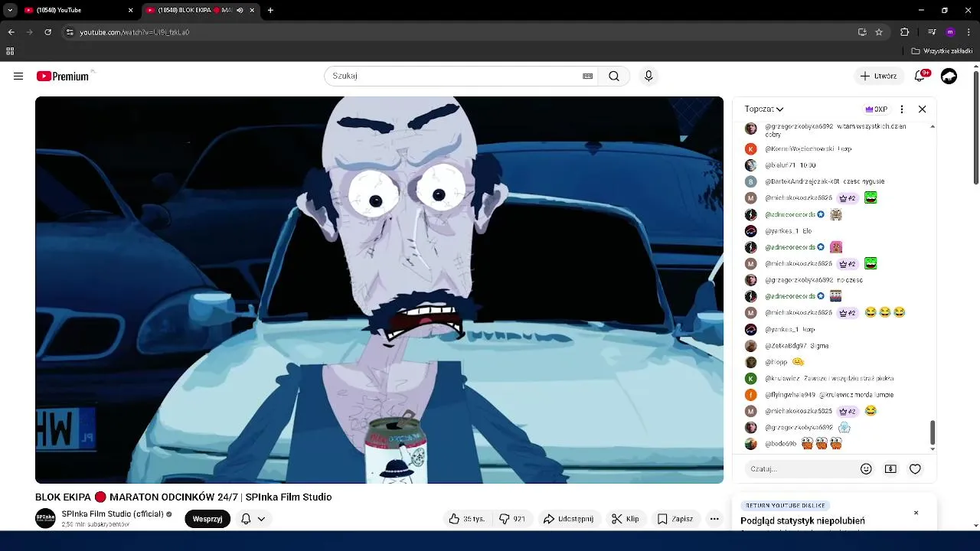Click @flyingwhale949 chat message
The width and height of the screenshot is (980, 551).
835,395
